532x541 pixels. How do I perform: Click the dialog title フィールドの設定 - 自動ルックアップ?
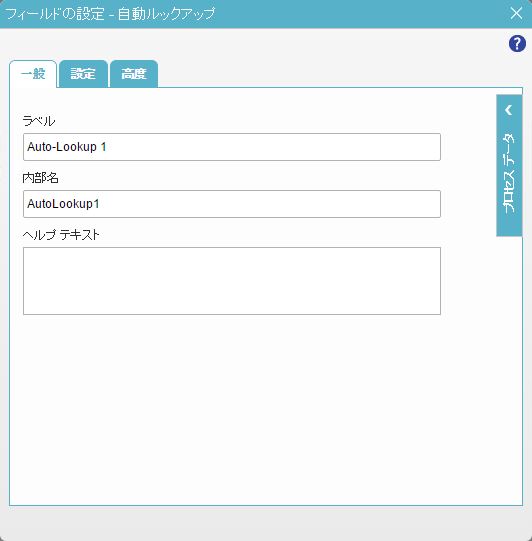pos(110,14)
